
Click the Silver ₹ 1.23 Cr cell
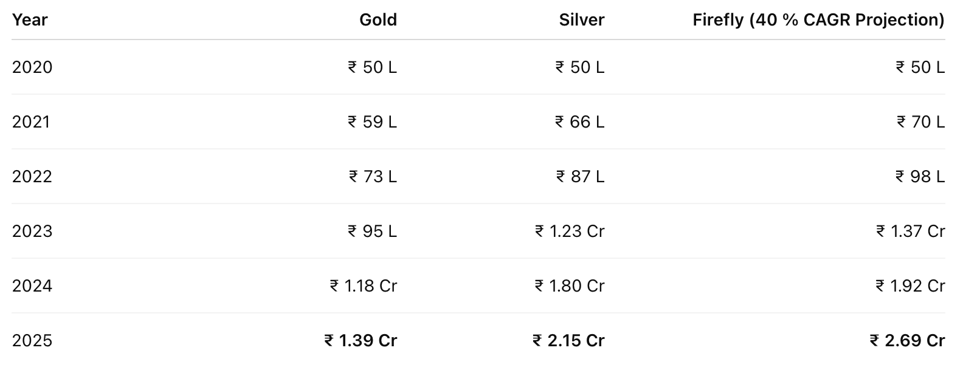point(570,231)
